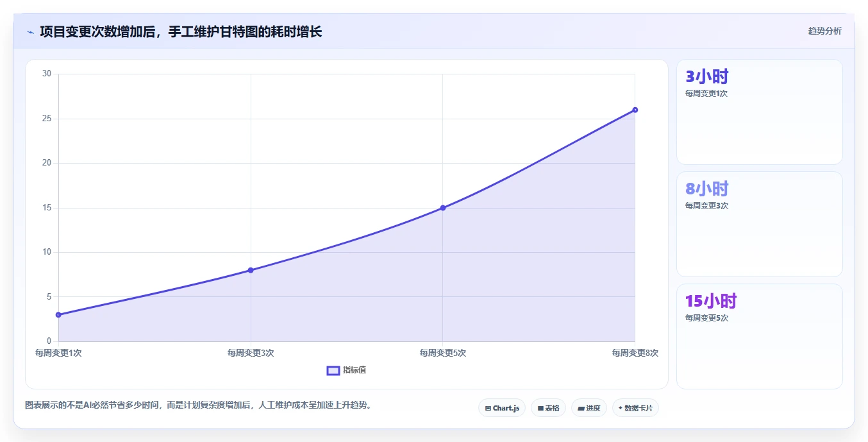Screen dimensions: 868x442
Task: Click the chart icon beside the title
Action: tap(30, 32)
